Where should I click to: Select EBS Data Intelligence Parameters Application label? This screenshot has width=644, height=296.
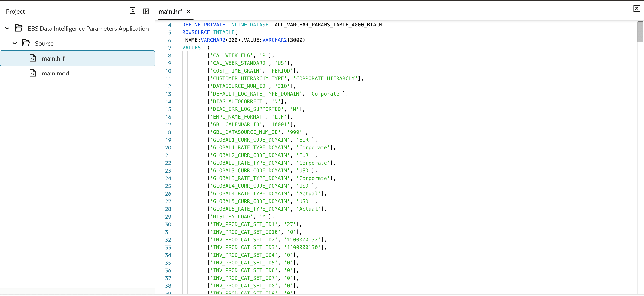click(88, 29)
